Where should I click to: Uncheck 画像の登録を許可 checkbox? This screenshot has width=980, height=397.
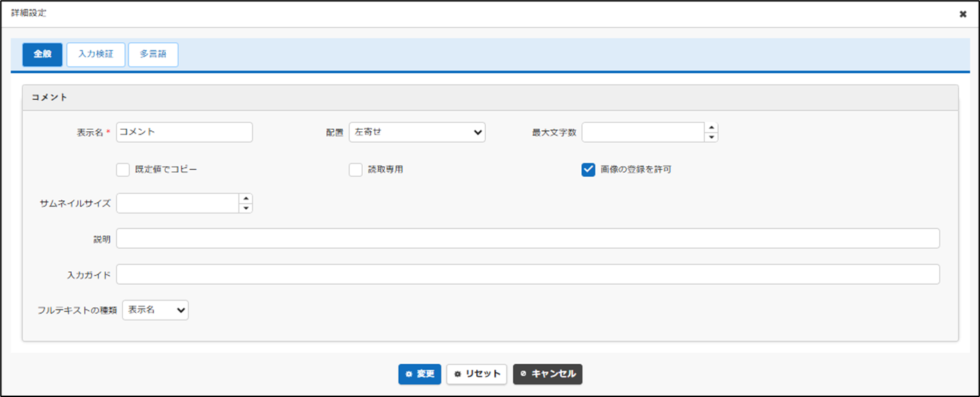589,170
